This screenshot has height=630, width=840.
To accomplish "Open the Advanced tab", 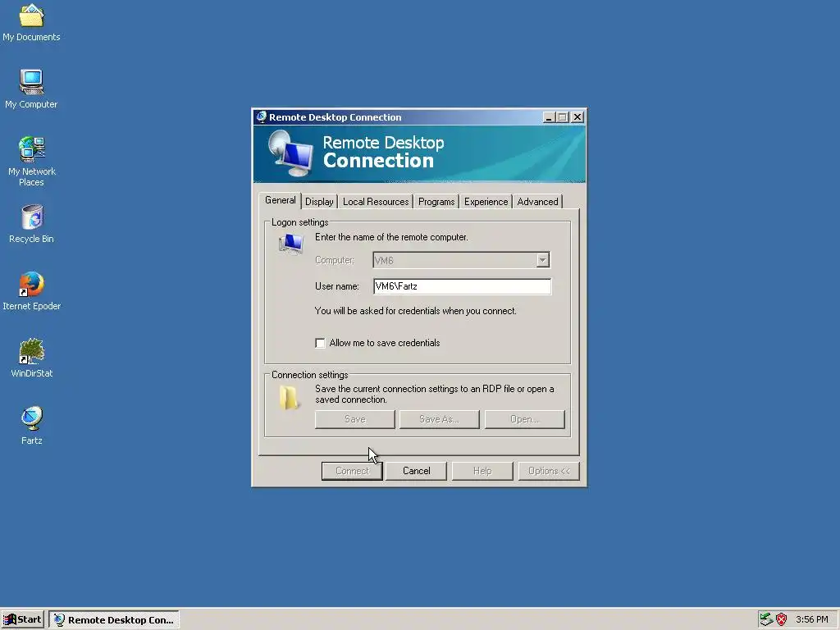I will 537,202.
